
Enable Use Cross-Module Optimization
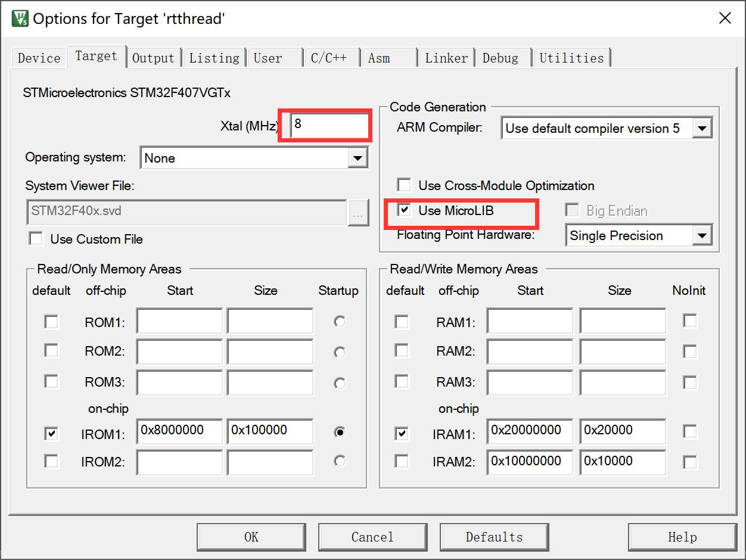[x=404, y=185]
